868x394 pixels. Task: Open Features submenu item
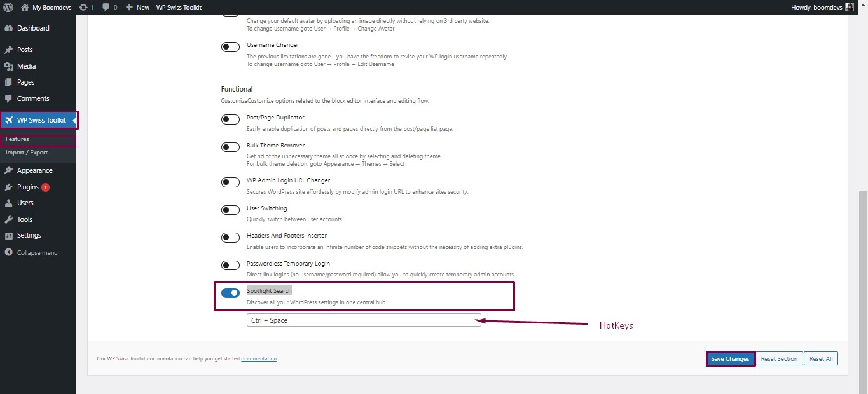pos(17,139)
